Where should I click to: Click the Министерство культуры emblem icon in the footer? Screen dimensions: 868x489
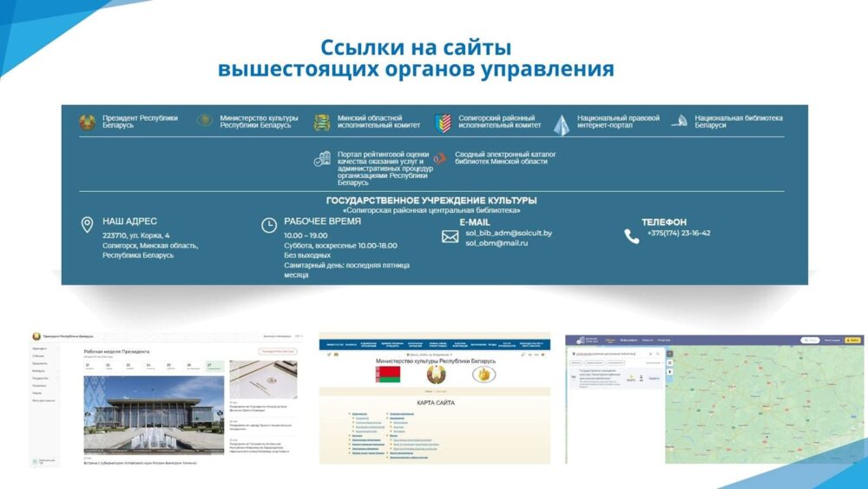(204, 120)
